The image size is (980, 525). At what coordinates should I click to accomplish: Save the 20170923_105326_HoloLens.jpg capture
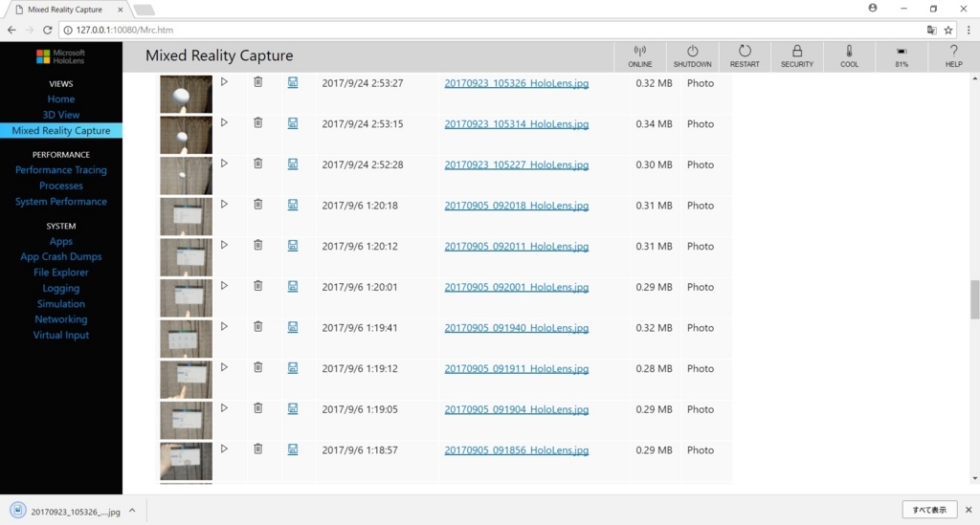[x=293, y=82]
